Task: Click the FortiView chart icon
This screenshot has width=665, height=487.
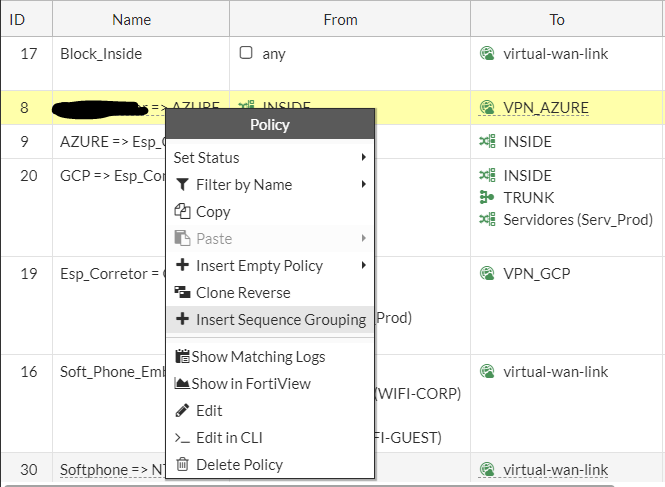Action: 182,384
